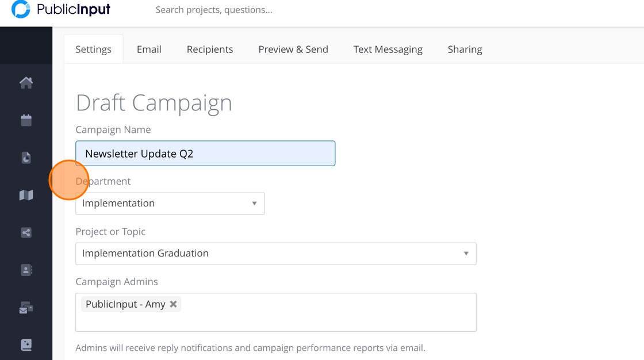Viewport: 644px width, 360px height.
Task: Click the Campaign Name text field
Action: 205,154
